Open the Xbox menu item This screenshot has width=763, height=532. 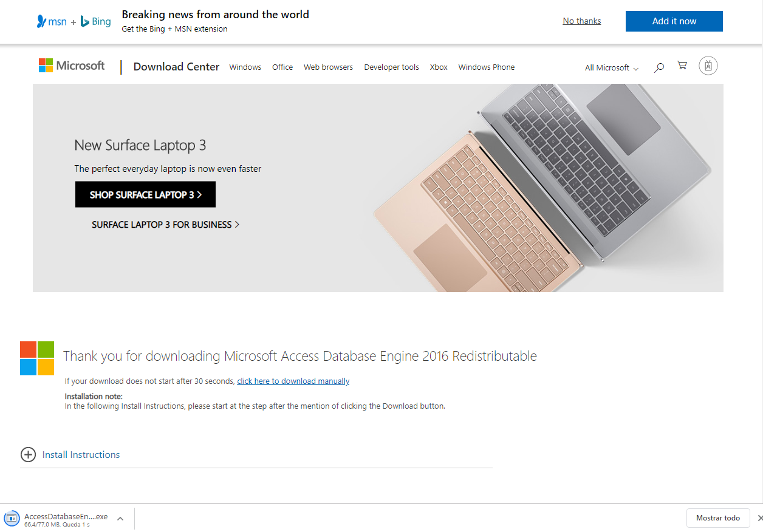click(439, 67)
